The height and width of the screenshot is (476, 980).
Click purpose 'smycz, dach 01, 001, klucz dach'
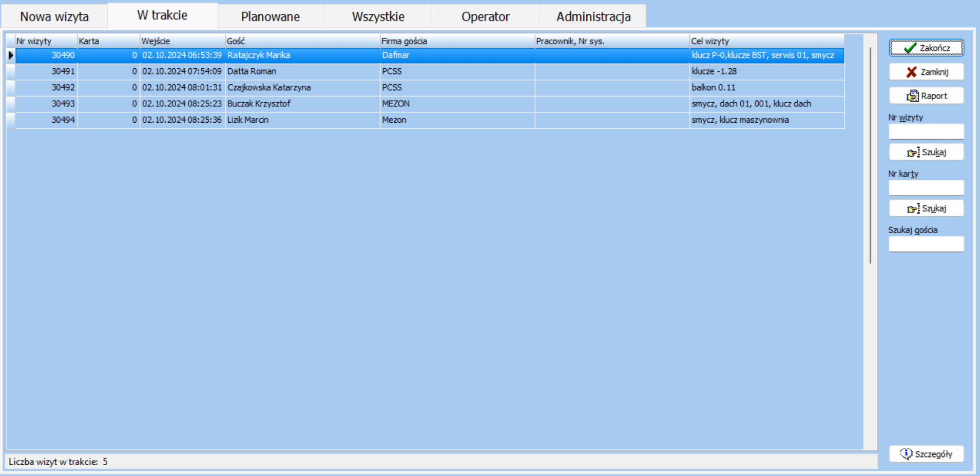(752, 104)
